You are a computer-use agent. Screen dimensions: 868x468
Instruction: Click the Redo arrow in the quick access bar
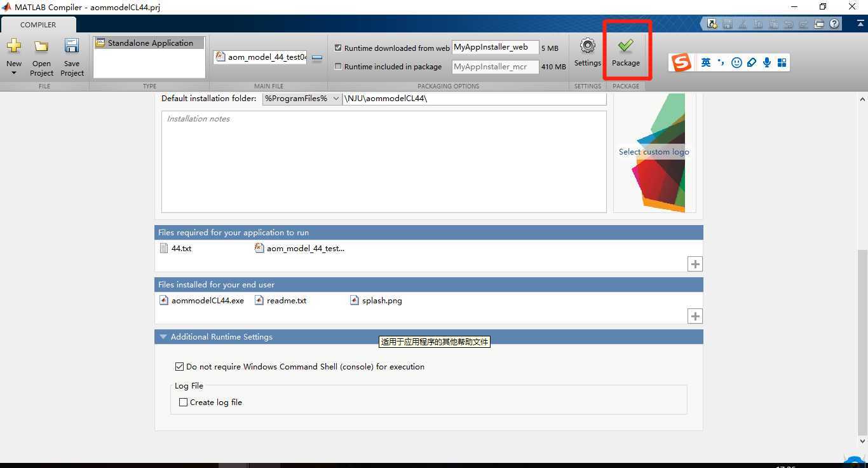click(x=804, y=24)
